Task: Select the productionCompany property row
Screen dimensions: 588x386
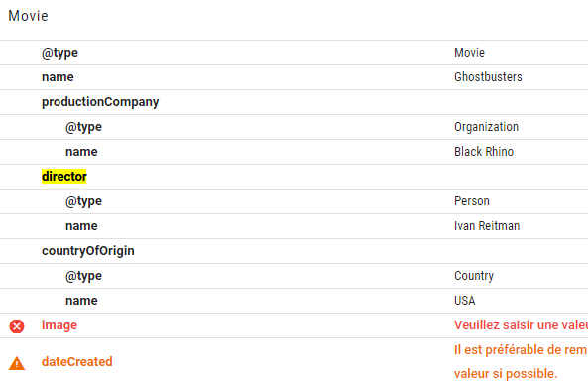Action: click(x=294, y=102)
